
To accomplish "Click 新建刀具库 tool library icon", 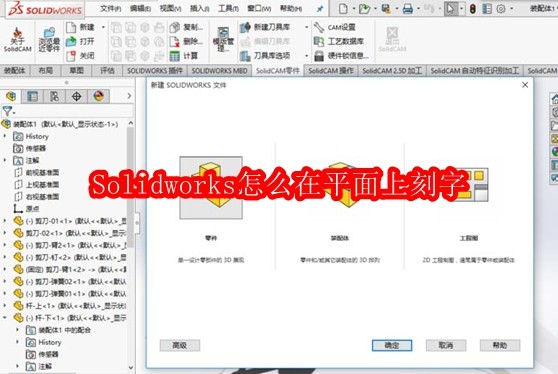I will 245,27.
